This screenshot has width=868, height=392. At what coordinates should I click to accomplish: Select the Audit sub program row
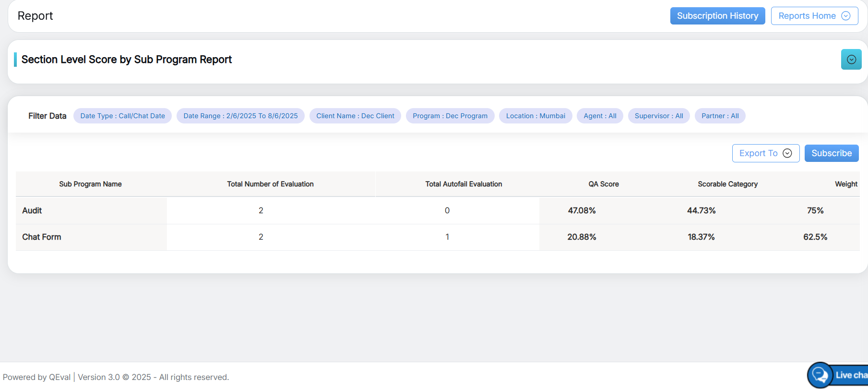[32, 210]
